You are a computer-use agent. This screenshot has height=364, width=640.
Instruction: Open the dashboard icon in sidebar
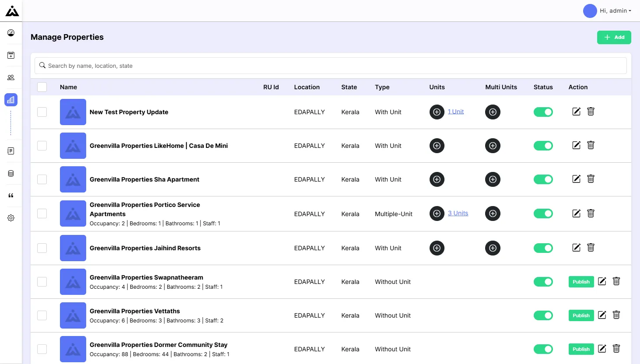(x=11, y=33)
